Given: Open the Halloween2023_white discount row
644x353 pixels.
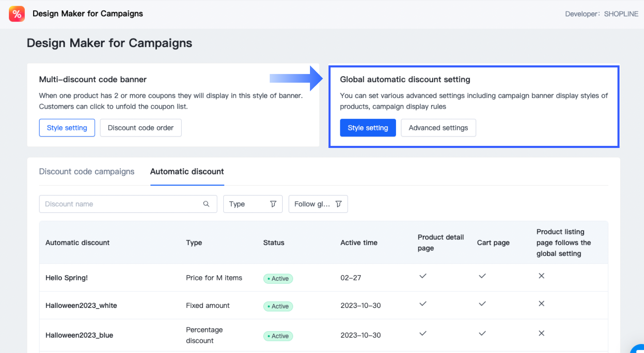Looking at the screenshot, I should (81, 306).
